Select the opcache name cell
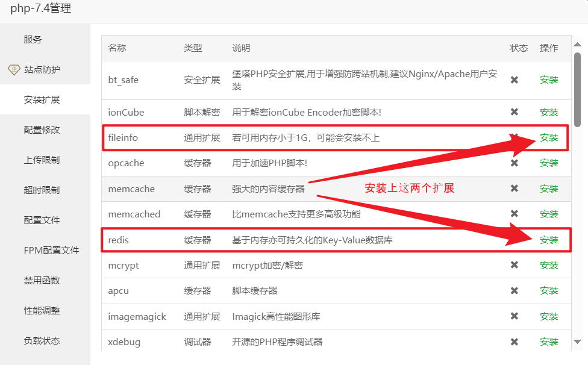 [x=126, y=163]
